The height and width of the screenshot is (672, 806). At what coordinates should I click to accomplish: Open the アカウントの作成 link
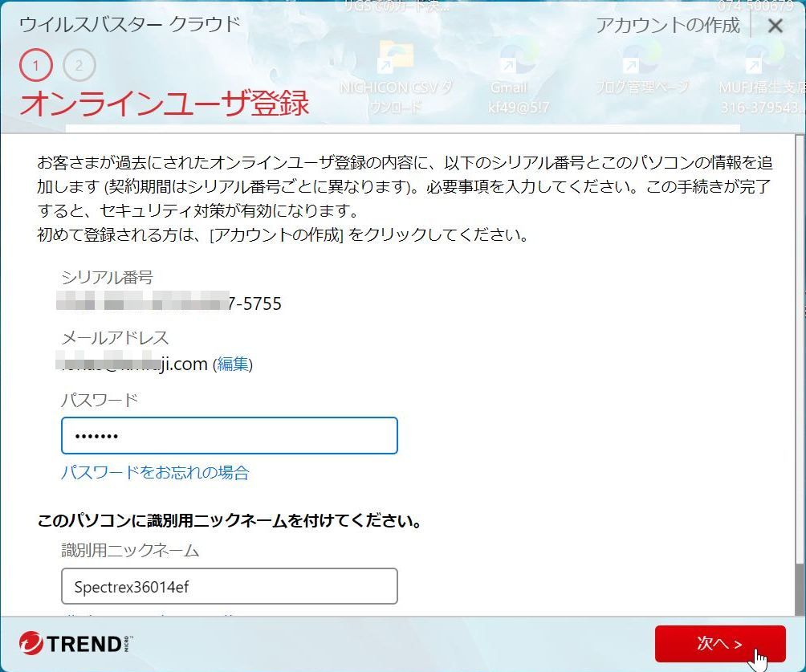click(668, 25)
